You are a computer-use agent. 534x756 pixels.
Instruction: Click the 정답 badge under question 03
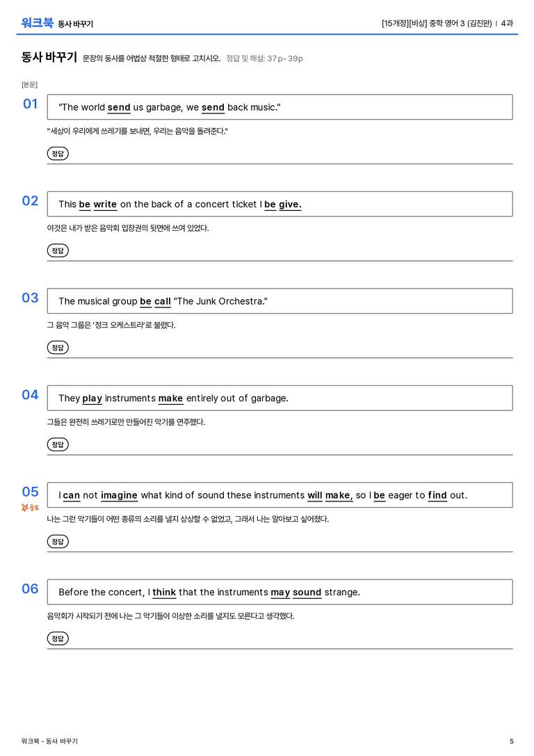coord(58,347)
